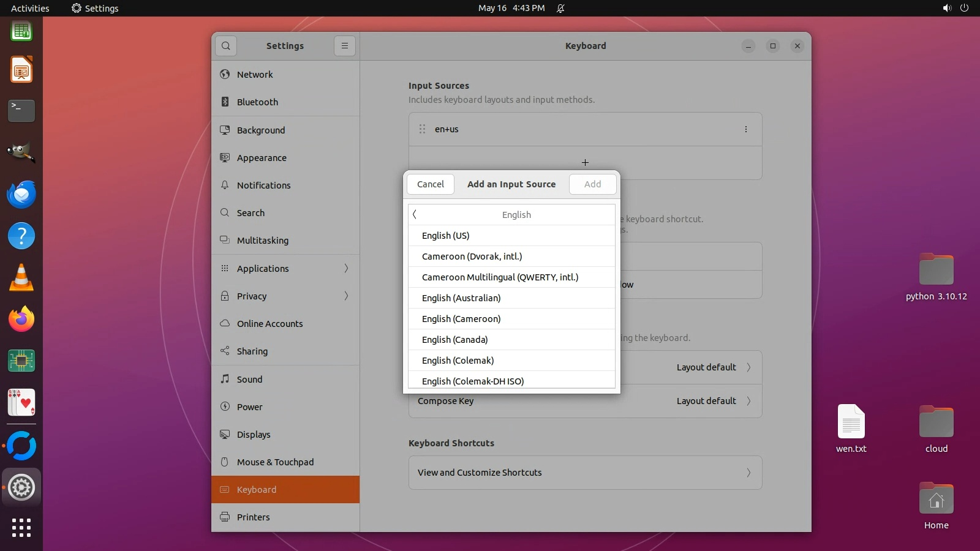The image size is (980, 551).
Task: Show applications grid in dock
Action: tap(21, 527)
